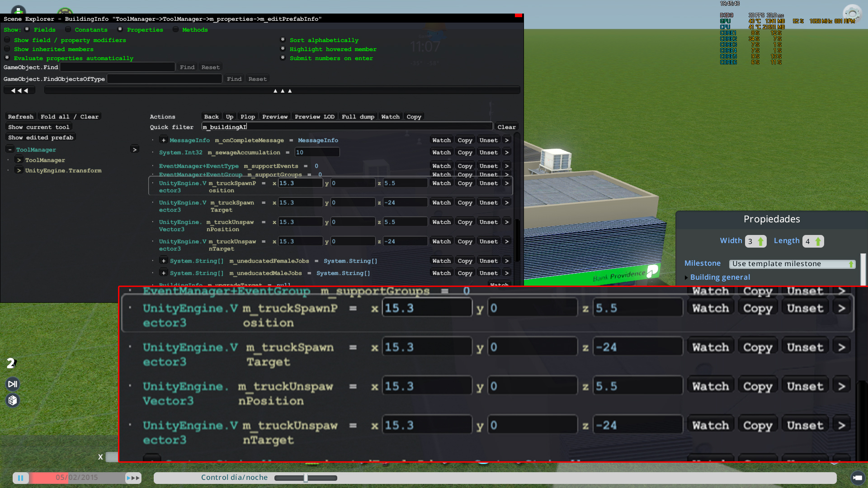The image size is (868, 488).
Task: Enable Show inherited members
Action: point(7,49)
